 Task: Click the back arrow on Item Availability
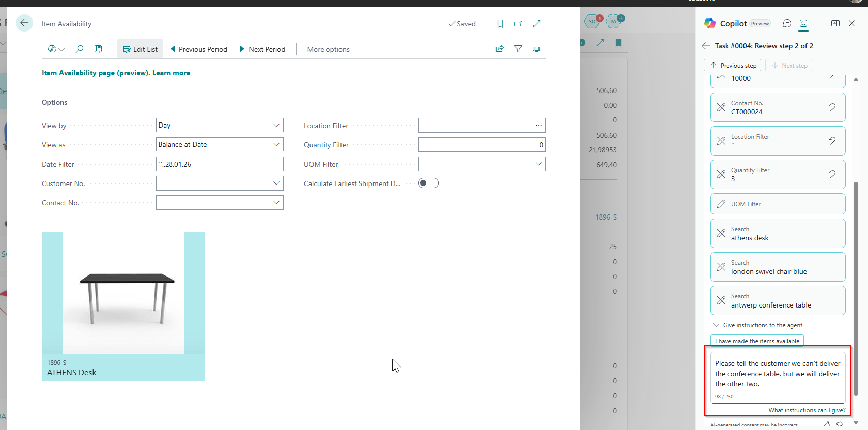(24, 23)
